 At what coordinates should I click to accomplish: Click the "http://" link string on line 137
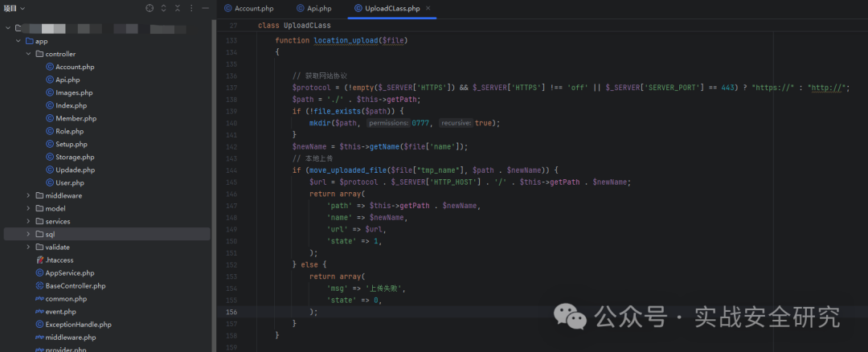point(828,88)
